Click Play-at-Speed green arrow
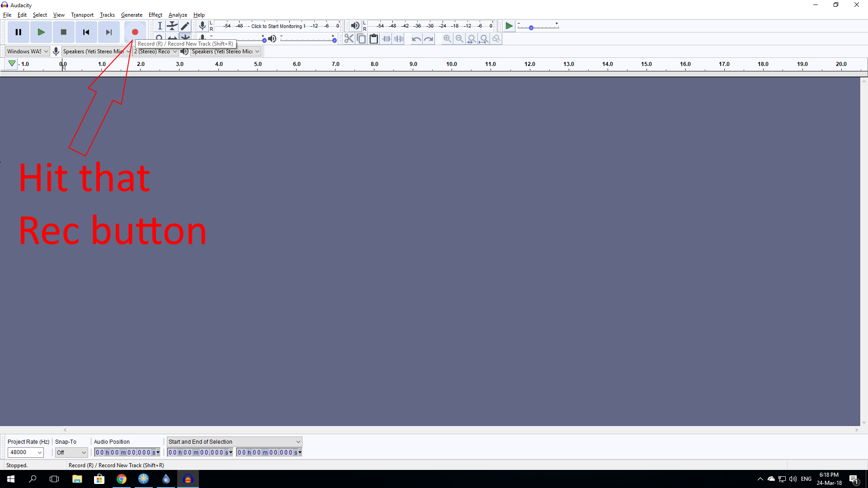 click(509, 26)
